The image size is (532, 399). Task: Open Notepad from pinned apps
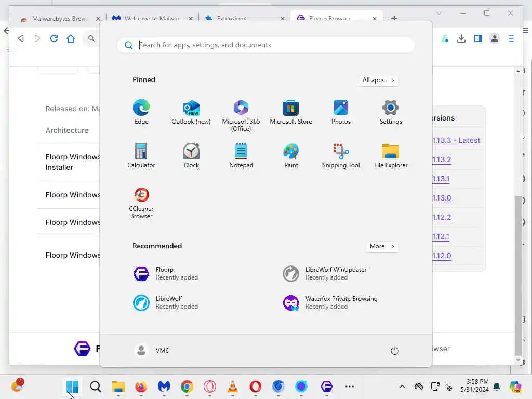pyautogui.click(x=241, y=156)
